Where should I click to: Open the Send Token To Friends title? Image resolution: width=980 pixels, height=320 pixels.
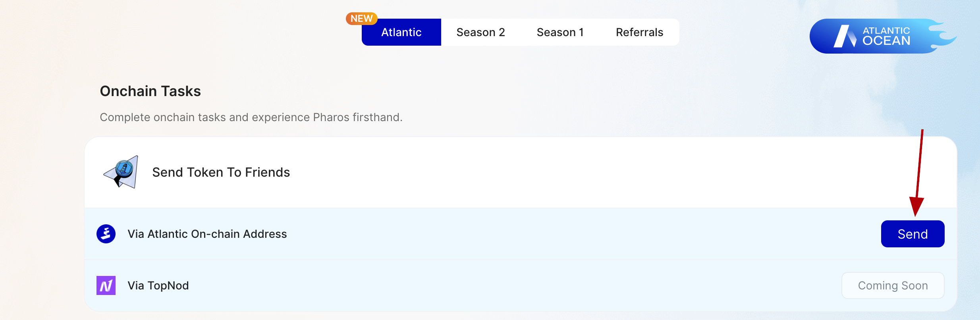221,172
